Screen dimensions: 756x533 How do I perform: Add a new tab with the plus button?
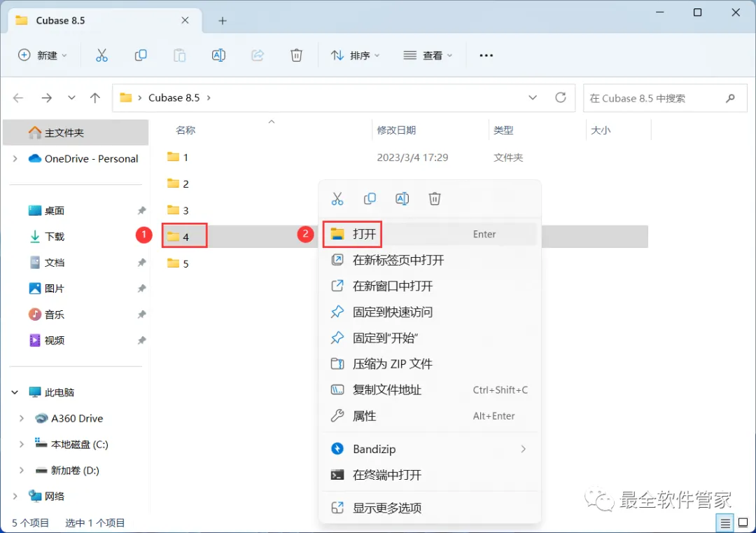(x=223, y=21)
